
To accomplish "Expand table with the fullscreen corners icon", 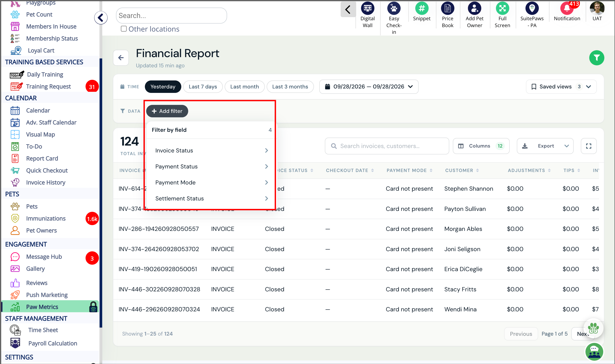I will 588,146.
